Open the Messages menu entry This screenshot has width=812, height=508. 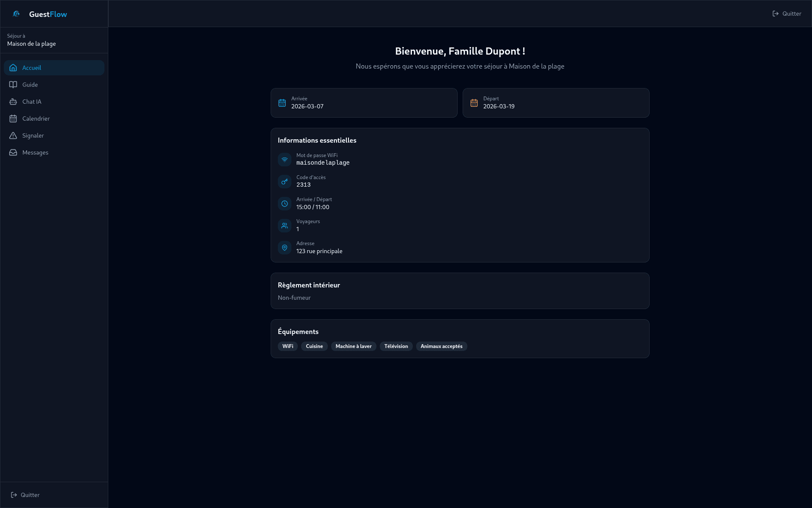coord(35,152)
